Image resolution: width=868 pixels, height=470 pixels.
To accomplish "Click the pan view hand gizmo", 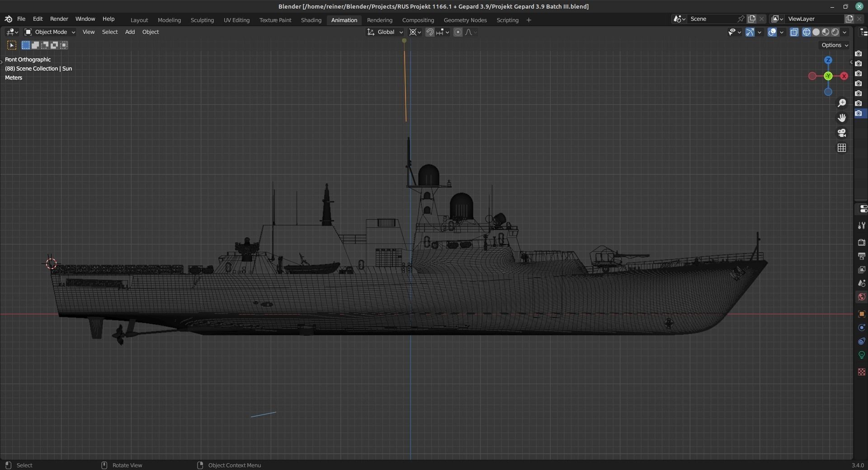I will 842,118.
